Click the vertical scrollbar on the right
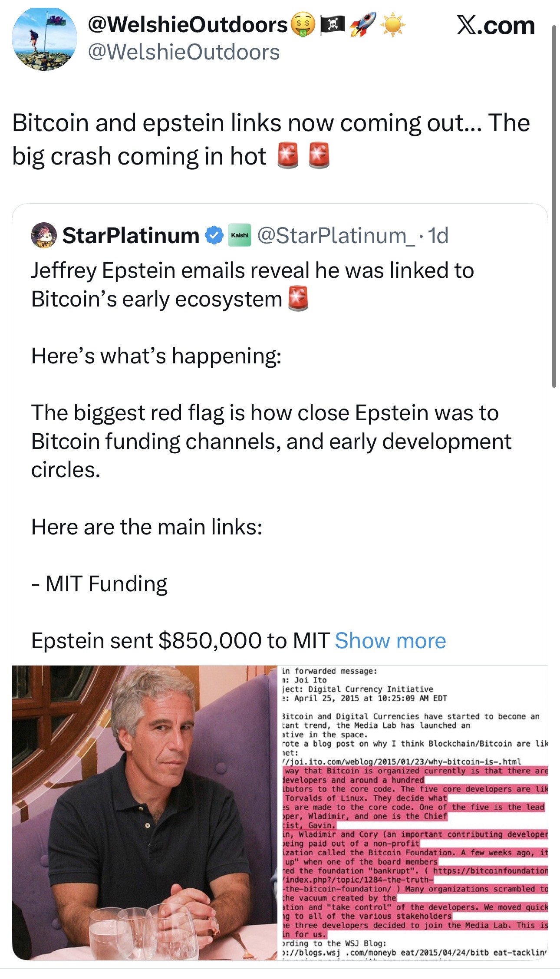This screenshot has width=560, height=979. pyautogui.click(x=554, y=206)
